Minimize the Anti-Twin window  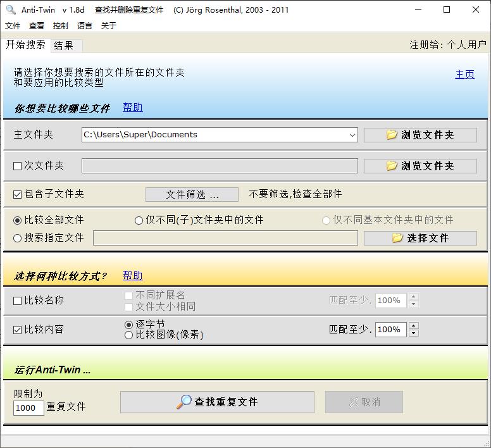418,9
